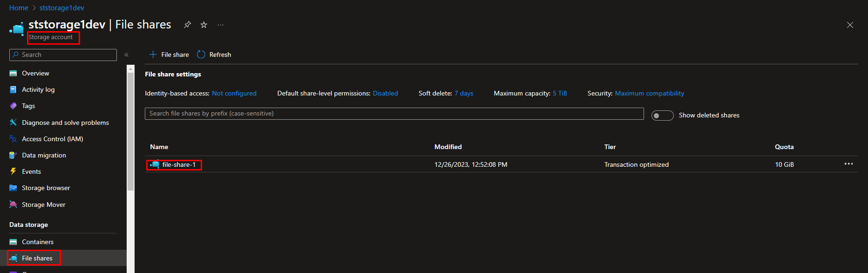
Task: Sort by Modified column header
Action: coord(448,147)
